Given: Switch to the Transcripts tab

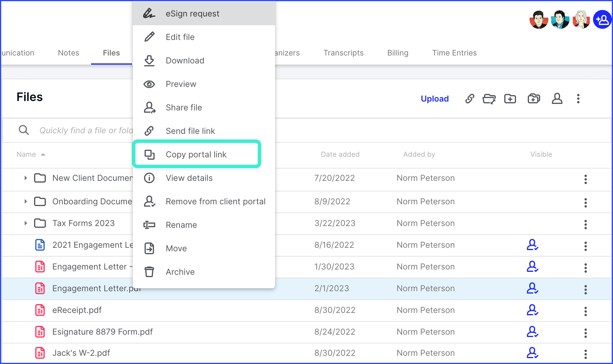Looking at the screenshot, I should click(x=343, y=53).
